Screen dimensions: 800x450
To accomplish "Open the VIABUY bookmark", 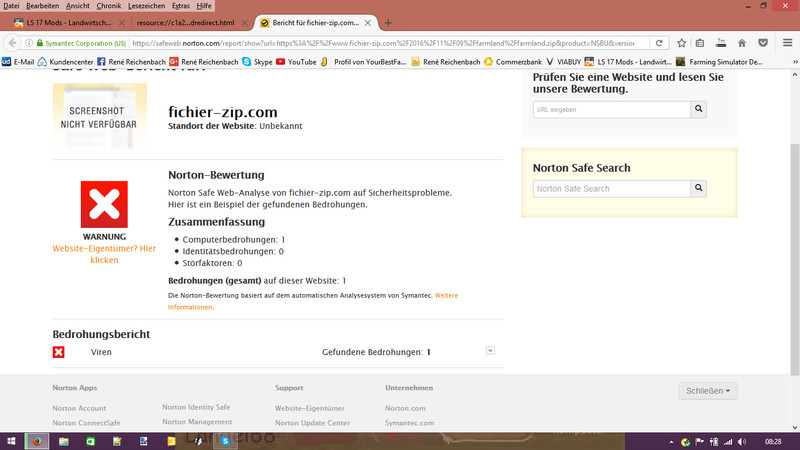I will pos(563,62).
